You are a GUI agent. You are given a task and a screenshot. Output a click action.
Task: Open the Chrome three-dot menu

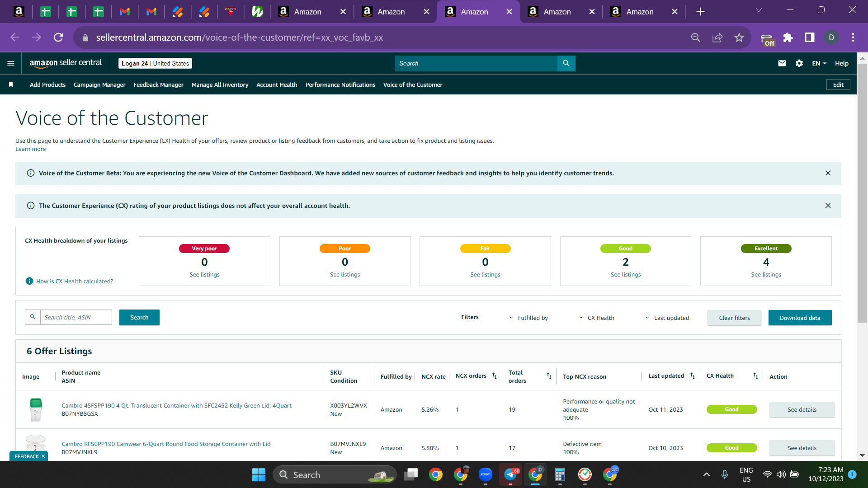853,38
